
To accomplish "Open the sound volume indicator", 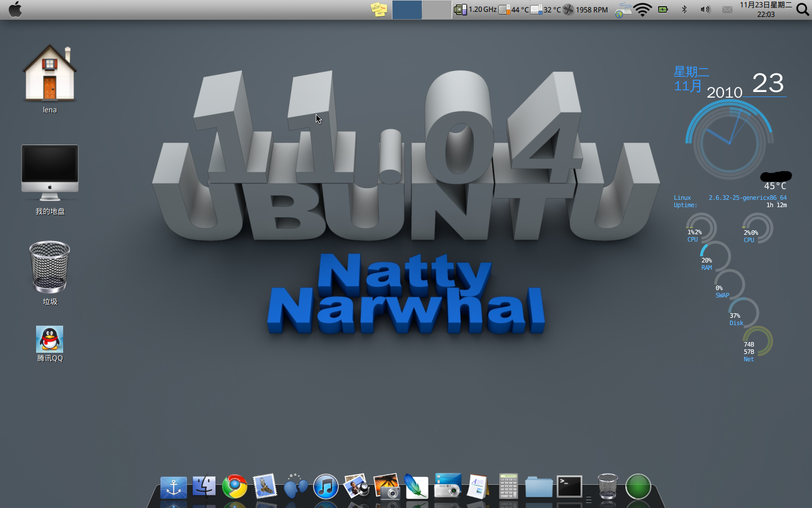I will 705,10.
